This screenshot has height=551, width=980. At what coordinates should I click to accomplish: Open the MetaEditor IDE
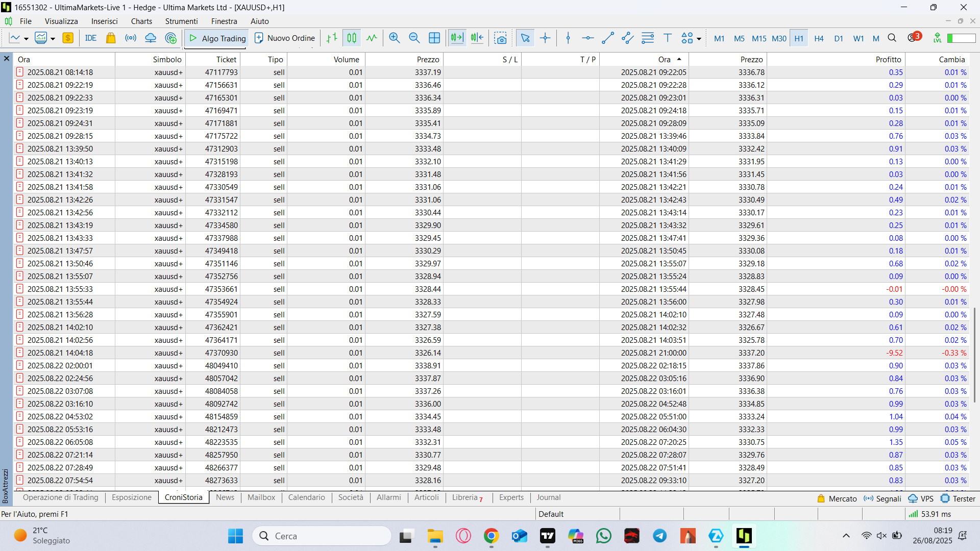[91, 38]
